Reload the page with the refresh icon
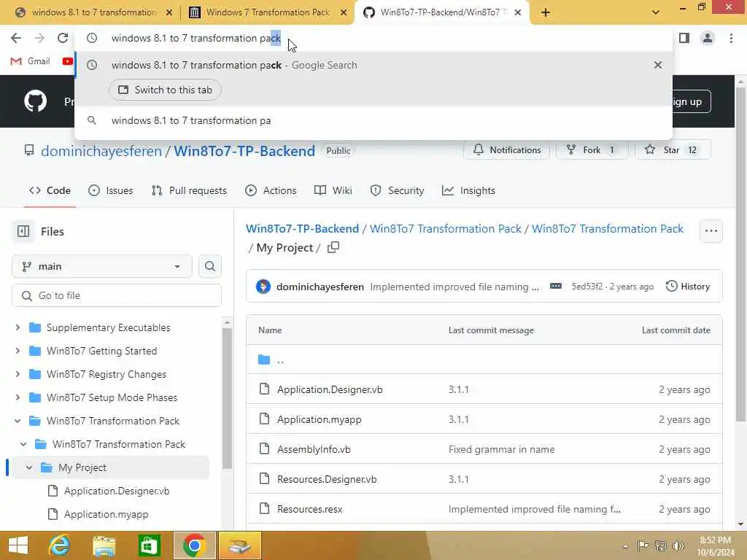747x560 pixels. pyautogui.click(x=63, y=38)
